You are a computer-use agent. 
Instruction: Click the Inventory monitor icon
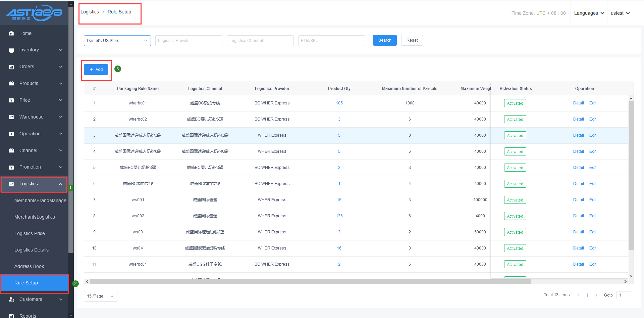[x=11, y=50]
